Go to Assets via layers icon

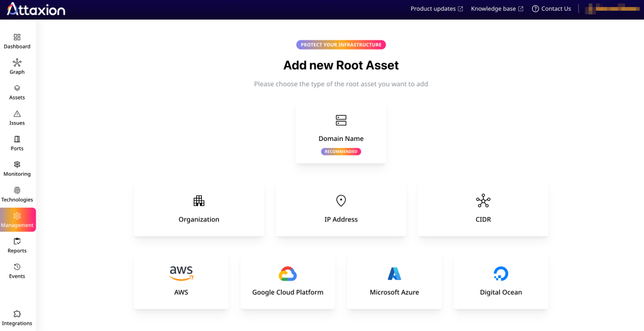[17, 88]
